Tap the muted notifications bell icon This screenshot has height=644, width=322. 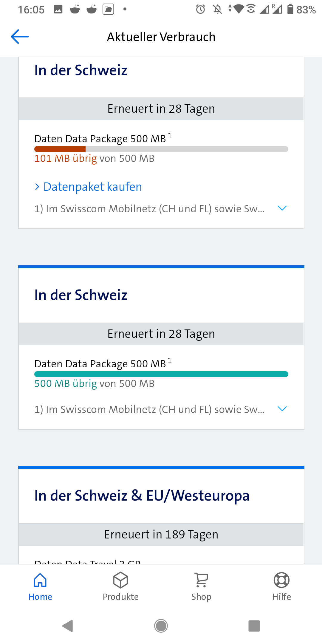point(217,9)
